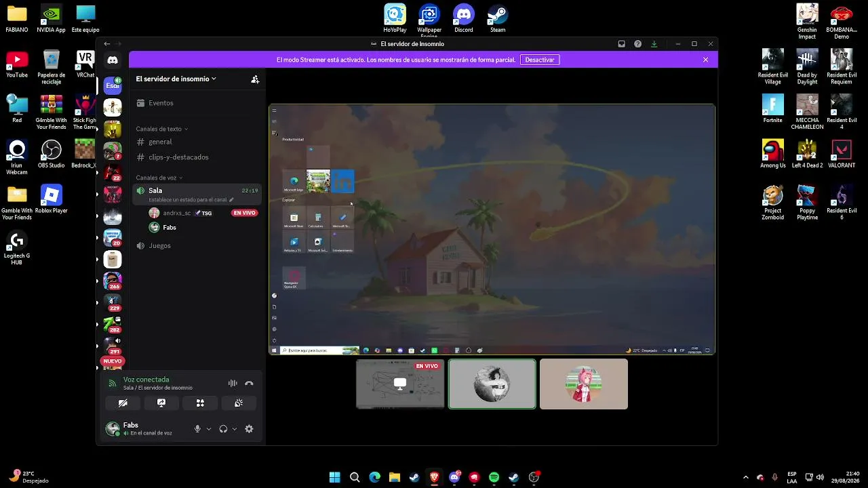Open the Juegos voice channel

(197, 245)
